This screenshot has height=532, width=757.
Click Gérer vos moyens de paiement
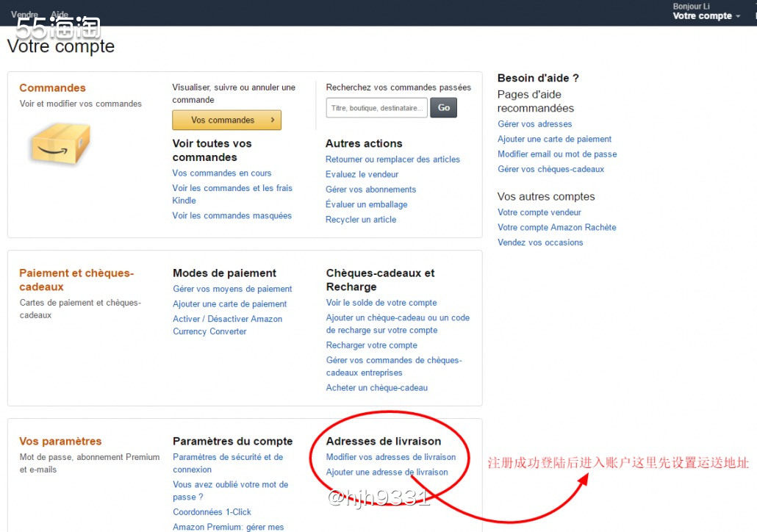click(x=232, y=289)
